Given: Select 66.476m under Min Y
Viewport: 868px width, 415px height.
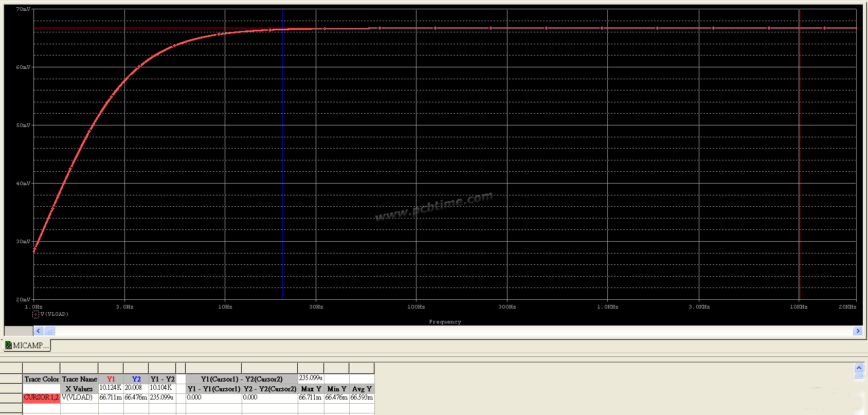Looking at the screenshot, I should (336, 398).
